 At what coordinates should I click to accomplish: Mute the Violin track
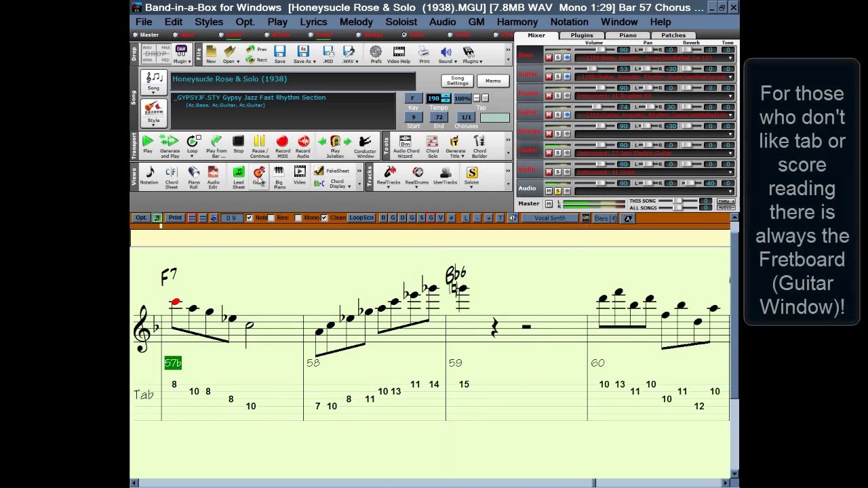coord(549,171)
